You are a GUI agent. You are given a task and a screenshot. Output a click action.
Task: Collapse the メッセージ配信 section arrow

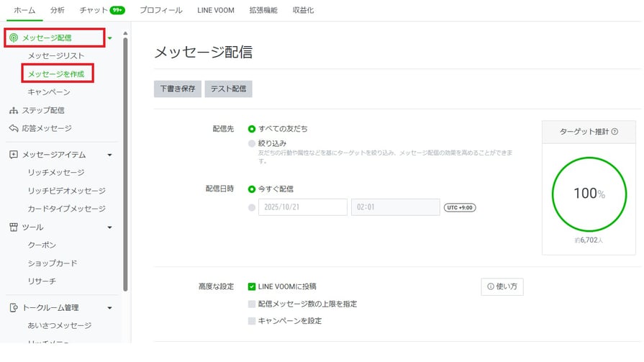(109, 38)
